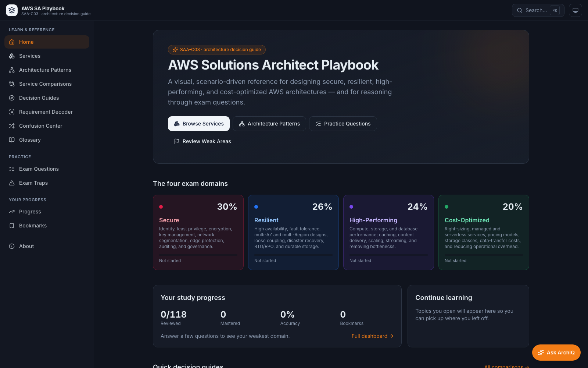588x368 pixels.
Task: Open the Ask ArchIQ assistant button
Action: click(x=556, y=353)
